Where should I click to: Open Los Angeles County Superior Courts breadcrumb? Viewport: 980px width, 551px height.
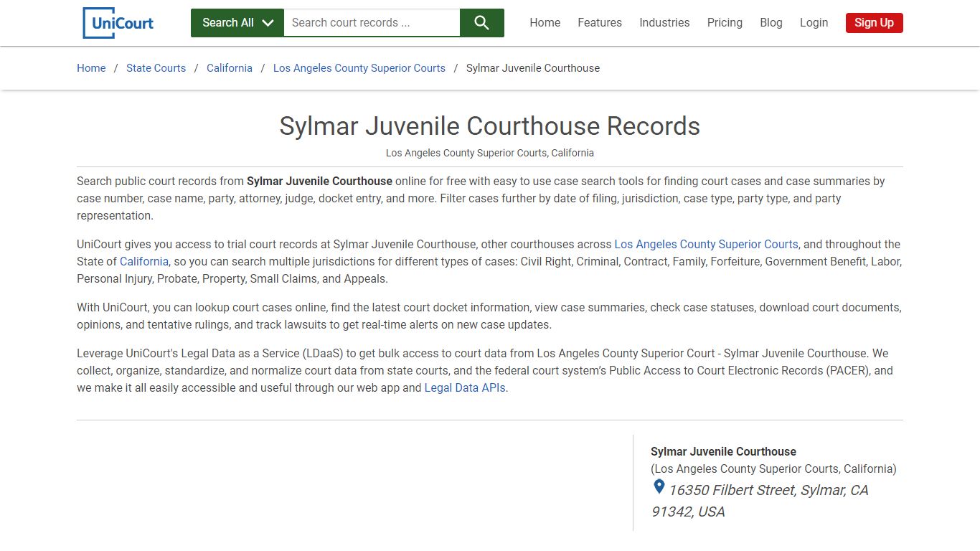point(359,68)
